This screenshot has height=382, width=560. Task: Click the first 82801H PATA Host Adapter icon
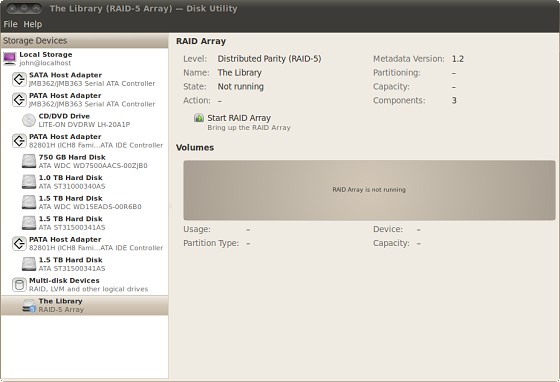19,141
